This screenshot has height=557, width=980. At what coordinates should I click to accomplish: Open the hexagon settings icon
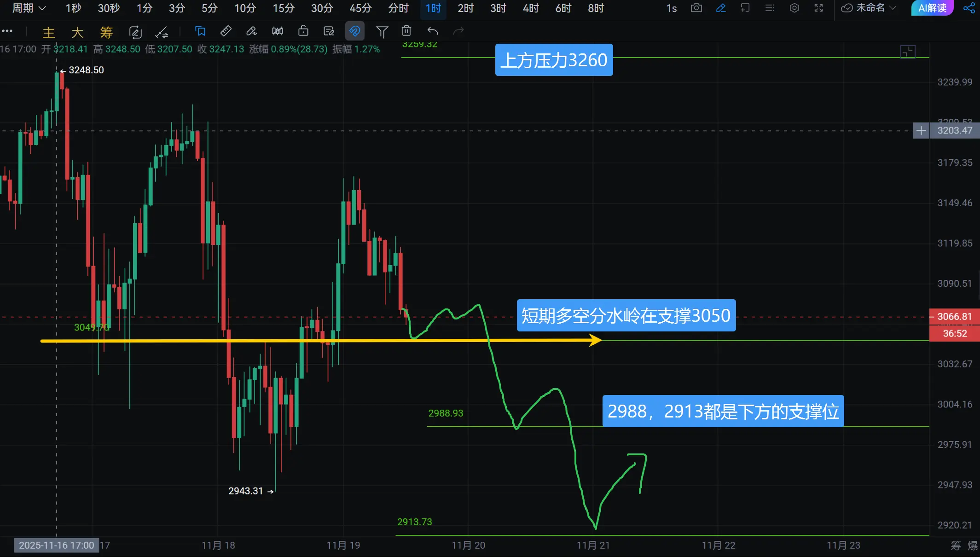pyautogui.click(x=794, y=8)
